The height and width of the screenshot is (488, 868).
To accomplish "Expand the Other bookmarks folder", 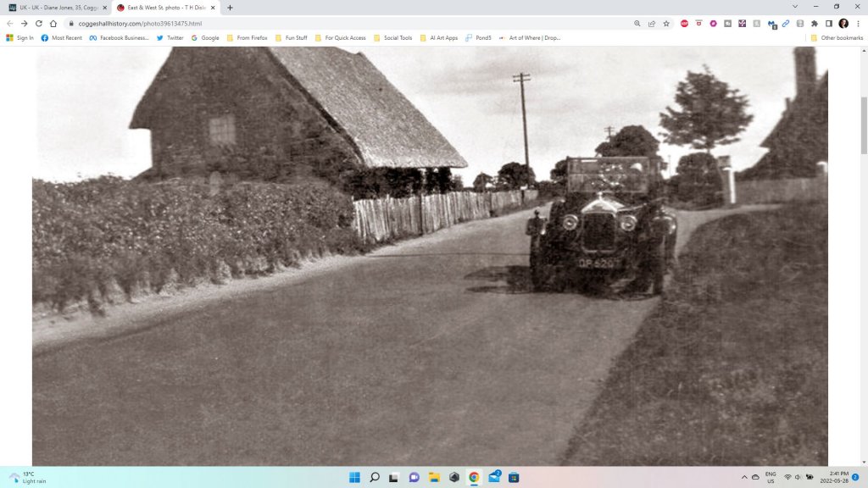I will 837,38.
